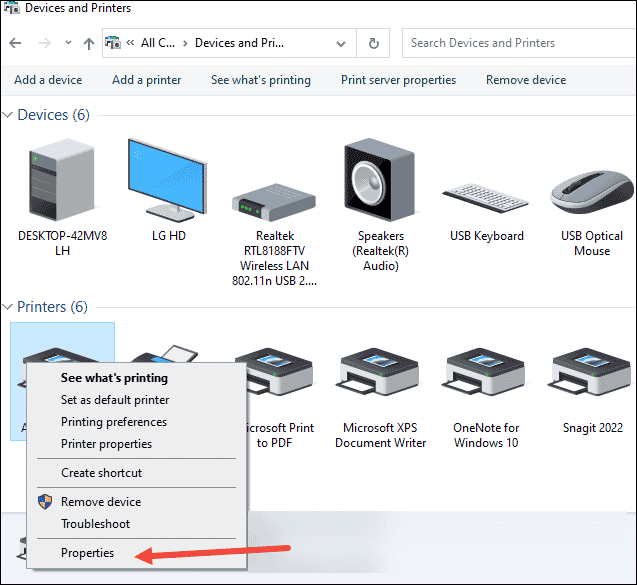Select the USB Keyboard icon
Screen dimensions: 637x585
485,198
